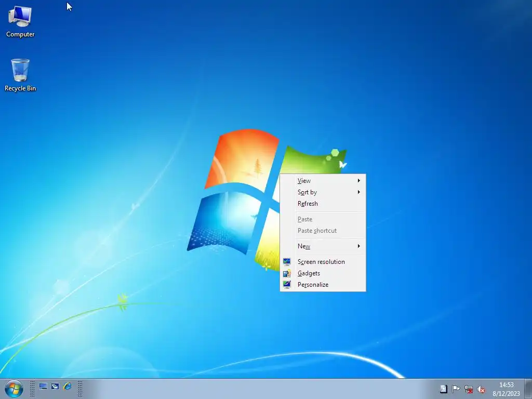Open the Windows Start menu orb
The image size is (532, 399).
click(x=14, y=389)
